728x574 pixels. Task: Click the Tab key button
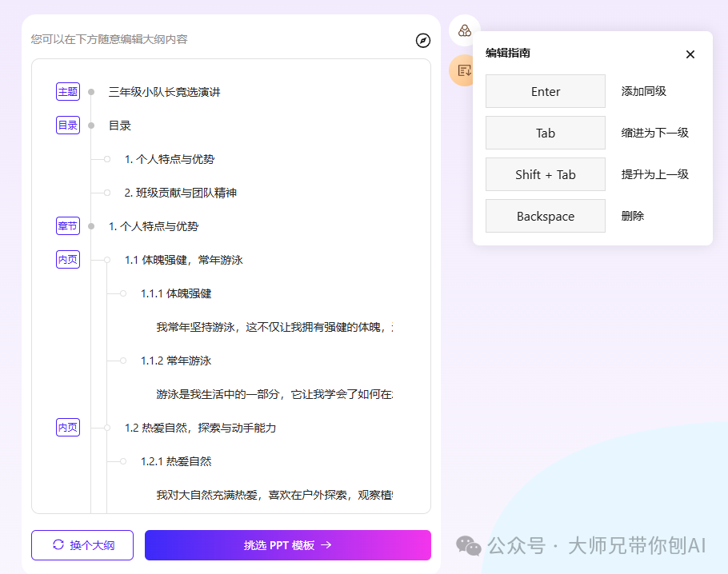546,134
